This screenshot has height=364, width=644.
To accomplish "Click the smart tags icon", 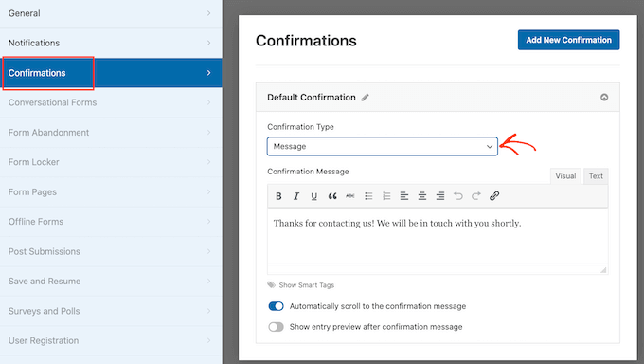I will (272, 285).
